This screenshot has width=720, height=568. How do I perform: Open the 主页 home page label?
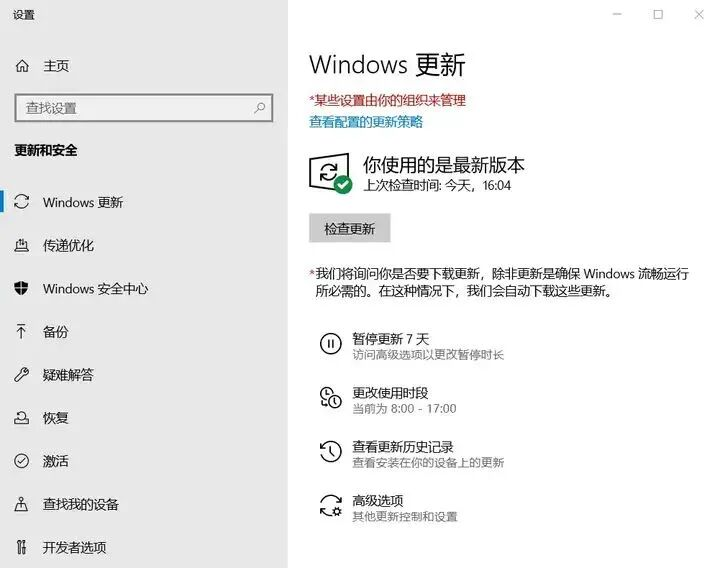point(56,66)
